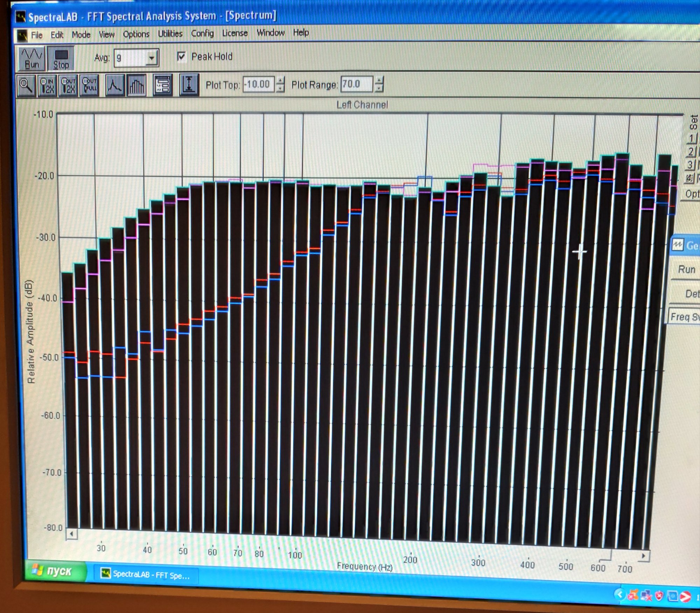Open the Config menu
Image resolution: width=700 pixels, height=613 pixels.
click(202, 33)
